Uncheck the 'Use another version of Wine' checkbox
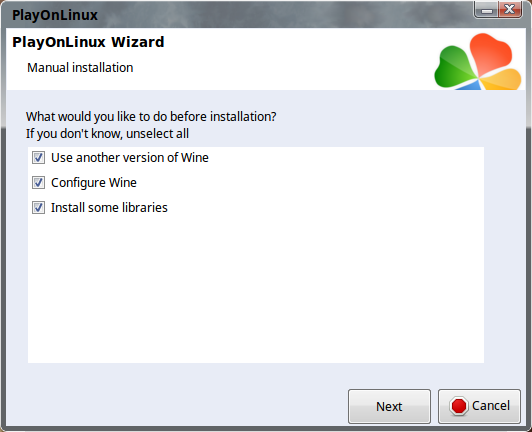Viewport: 532px width, 432px height. coord(38,158)
